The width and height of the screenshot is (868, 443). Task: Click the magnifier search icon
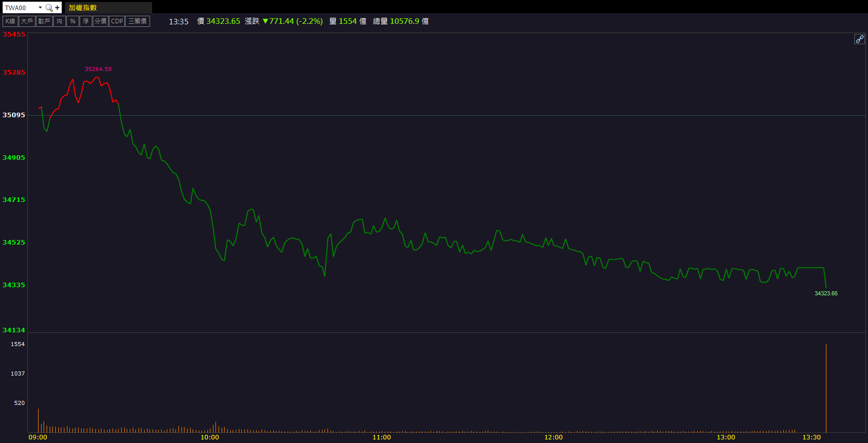49,8
